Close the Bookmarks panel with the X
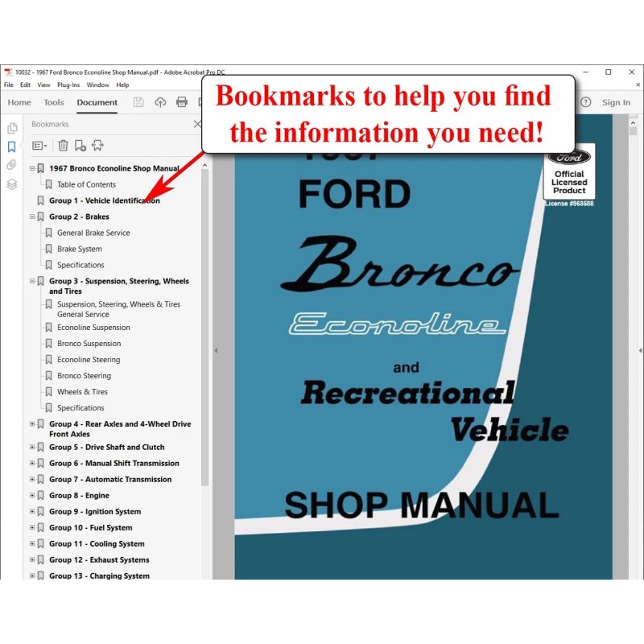This screenshot has height=644, width=644. [x=198, y=124]
